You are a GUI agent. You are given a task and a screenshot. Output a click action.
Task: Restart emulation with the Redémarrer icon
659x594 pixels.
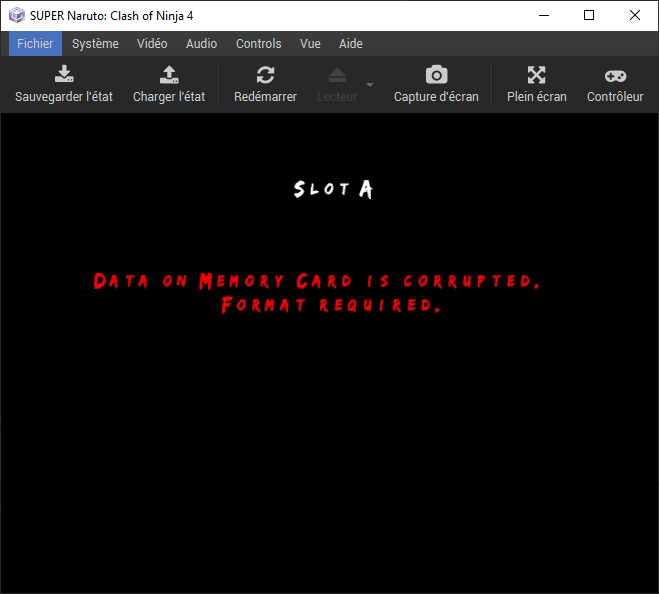pyautogui.click(x=265, y=75)
